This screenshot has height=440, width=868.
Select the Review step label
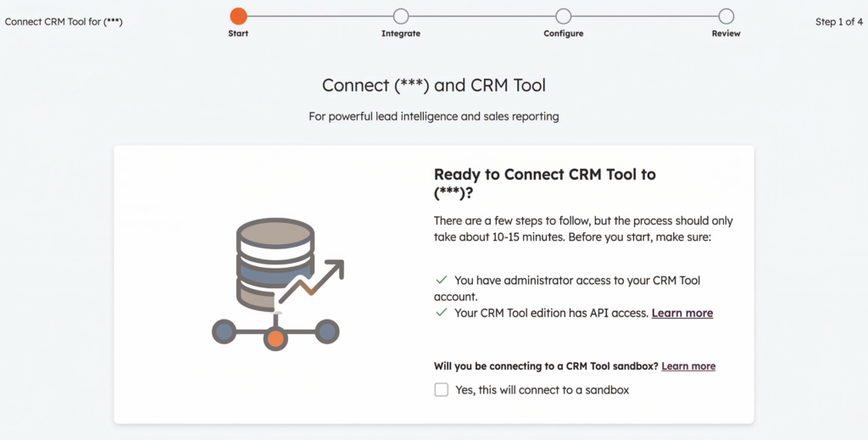tap(726, 33)
